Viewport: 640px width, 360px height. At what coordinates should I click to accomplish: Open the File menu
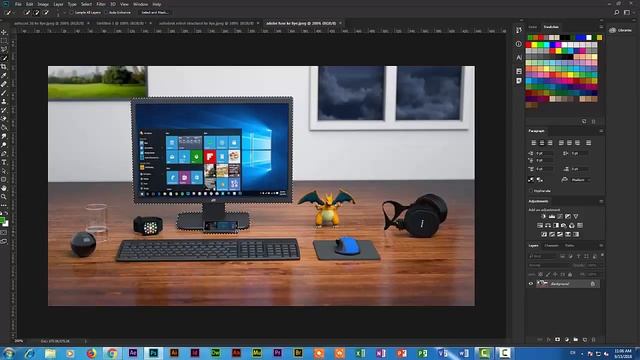click(18, 4)
